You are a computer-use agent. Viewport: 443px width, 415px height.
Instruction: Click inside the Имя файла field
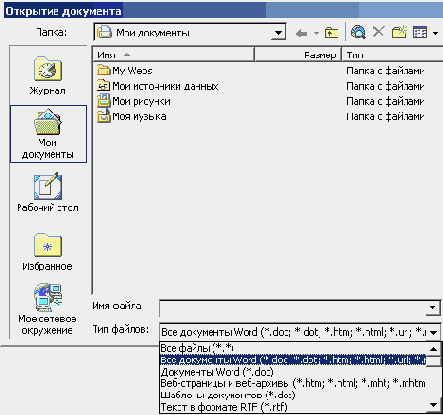293,308
